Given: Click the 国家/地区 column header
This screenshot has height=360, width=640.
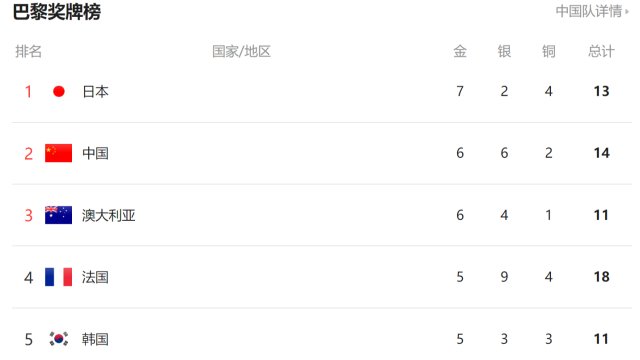Looking at the screenshot, I should tap(242, 51).
